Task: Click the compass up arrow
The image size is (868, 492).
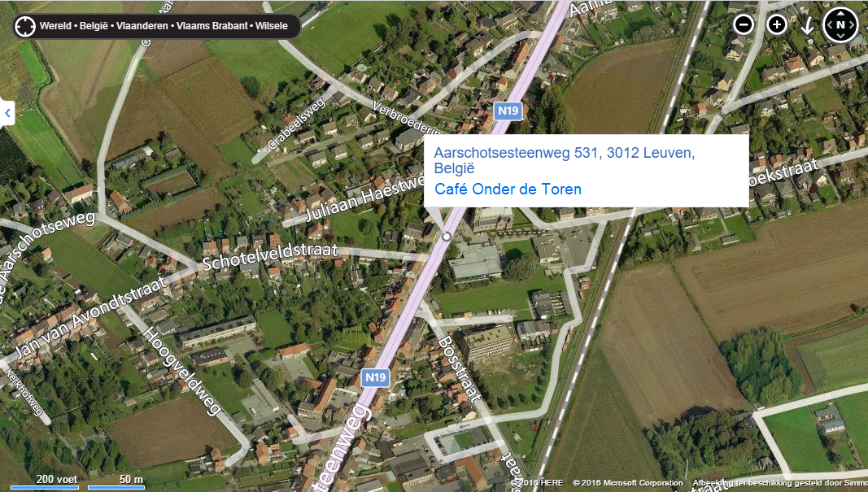Action: coord(840,13)
